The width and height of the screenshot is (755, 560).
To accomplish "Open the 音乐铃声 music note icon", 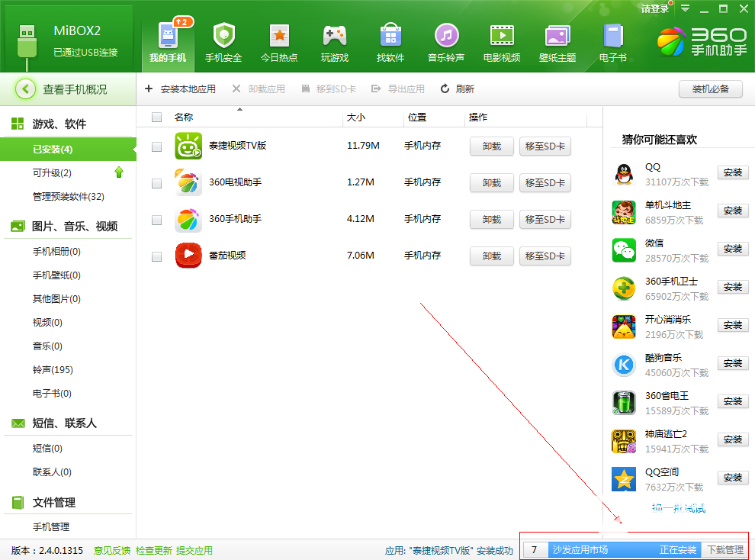I will click(446, 36).
